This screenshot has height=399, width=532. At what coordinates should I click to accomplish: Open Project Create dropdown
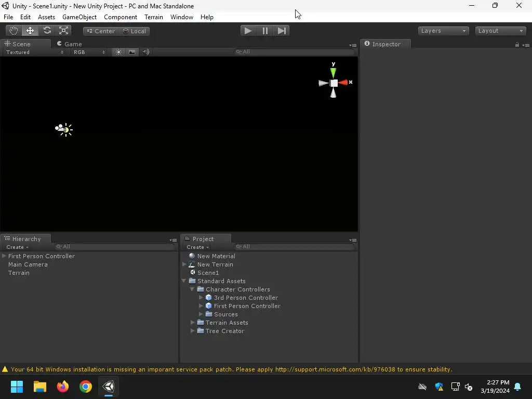tap(197, 247)
